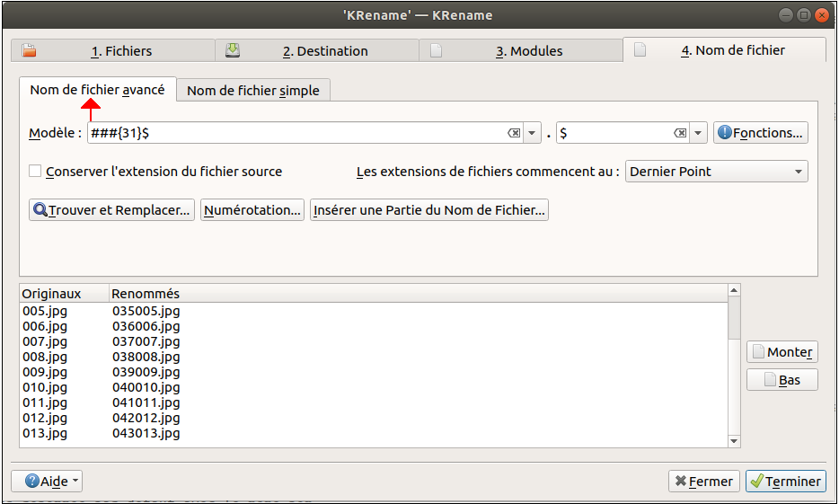The image size is (839, 504).
Task: Go to the 3. Modules tab
Action: point(521,51)
